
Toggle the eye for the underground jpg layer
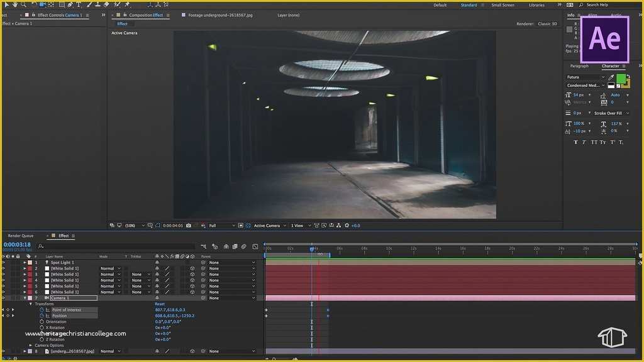pyautogui.click(x=3, y=351)
